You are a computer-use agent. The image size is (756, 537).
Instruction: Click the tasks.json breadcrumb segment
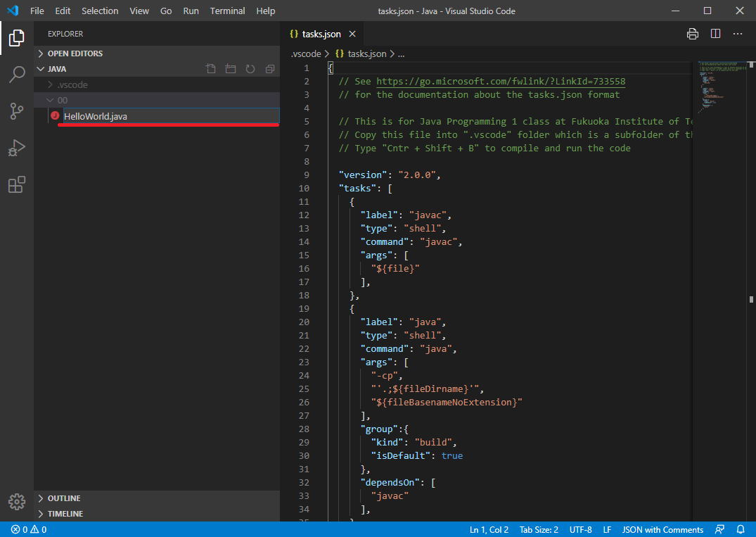[367, 53]
